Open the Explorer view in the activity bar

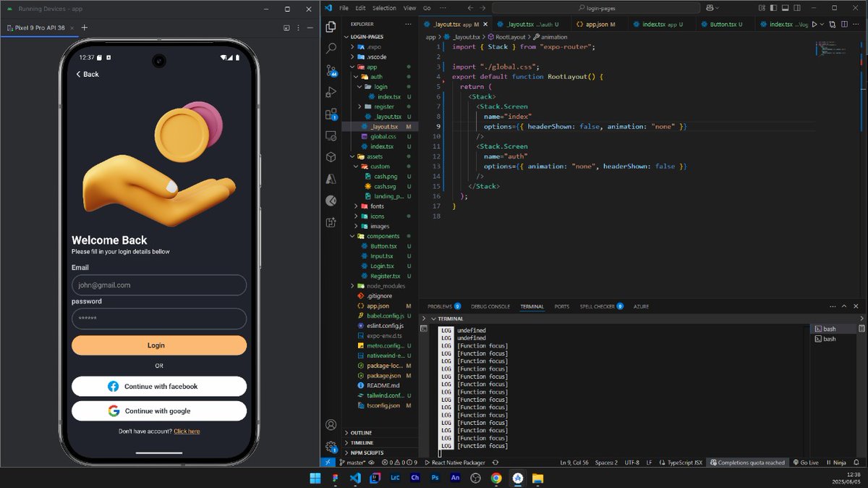pos(331,28)
